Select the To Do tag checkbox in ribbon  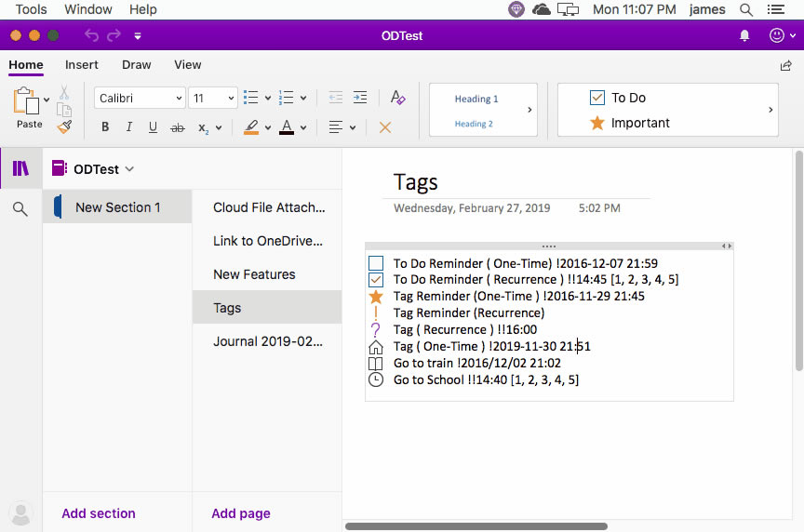[597, 98]
